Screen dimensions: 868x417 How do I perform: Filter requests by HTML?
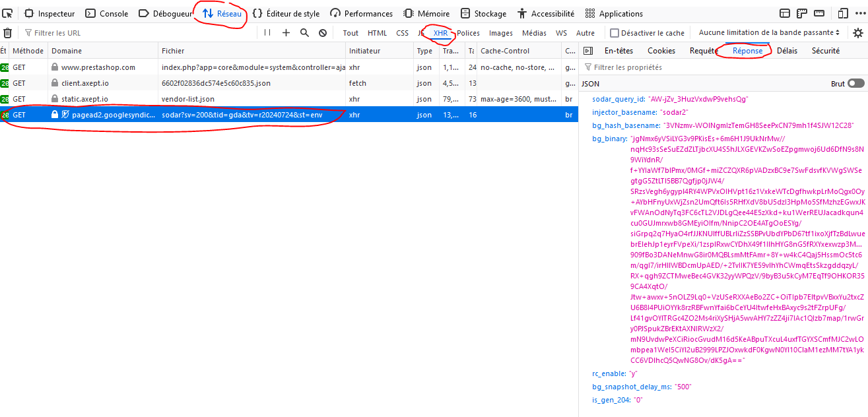tap(378, 33)
